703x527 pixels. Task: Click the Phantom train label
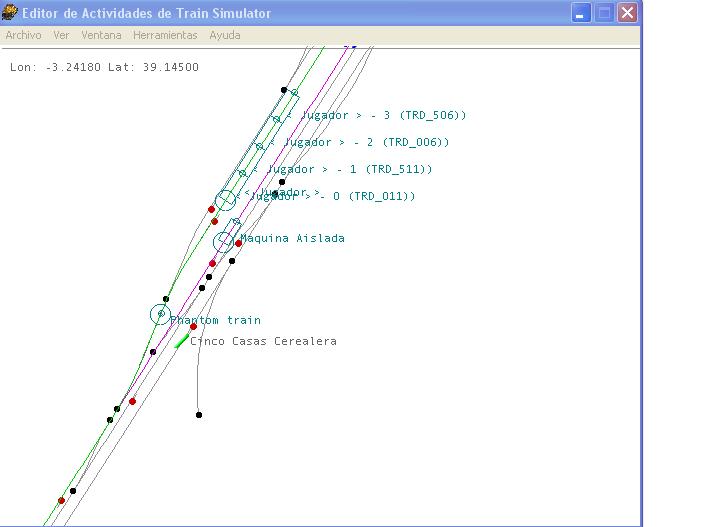tap(215, 320)
